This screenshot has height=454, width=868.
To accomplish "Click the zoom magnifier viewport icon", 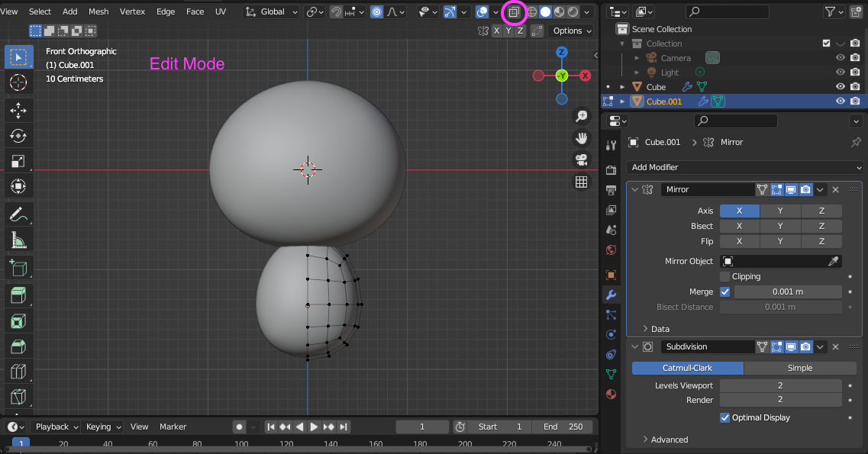I will point(582,116).
